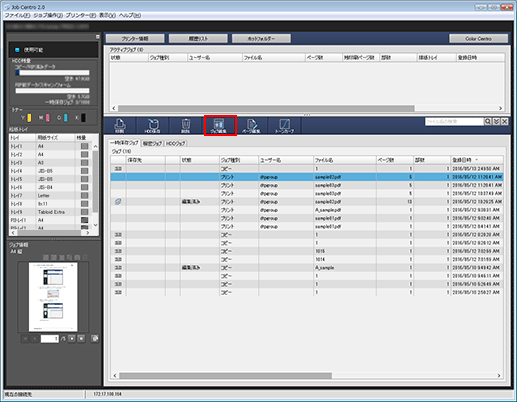
Task: Open the Printer menu in menu bar
Action: 80,15
